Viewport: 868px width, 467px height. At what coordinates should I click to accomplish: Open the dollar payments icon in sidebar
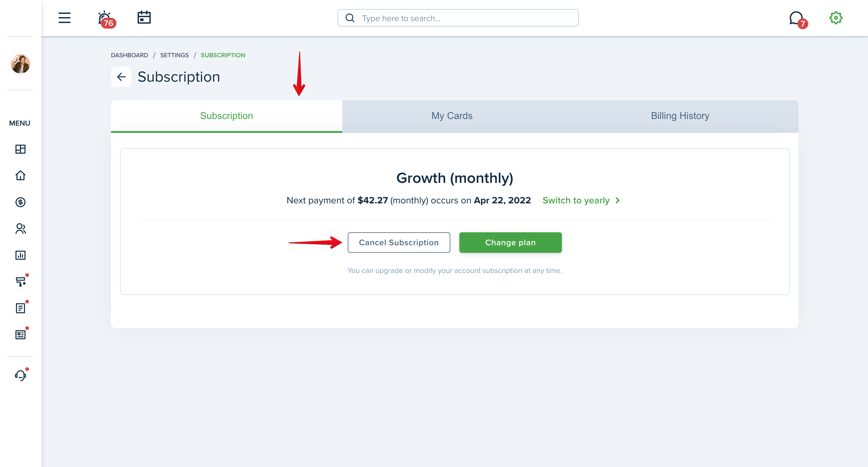pos(21,202)
